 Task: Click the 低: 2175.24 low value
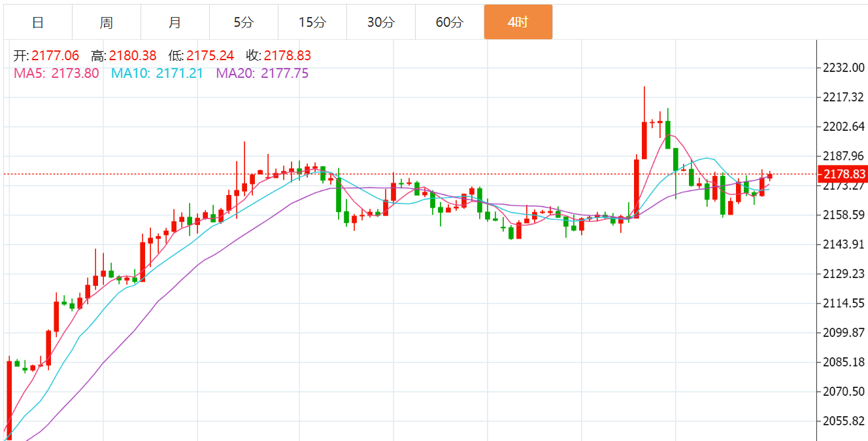tap(201, 56)
